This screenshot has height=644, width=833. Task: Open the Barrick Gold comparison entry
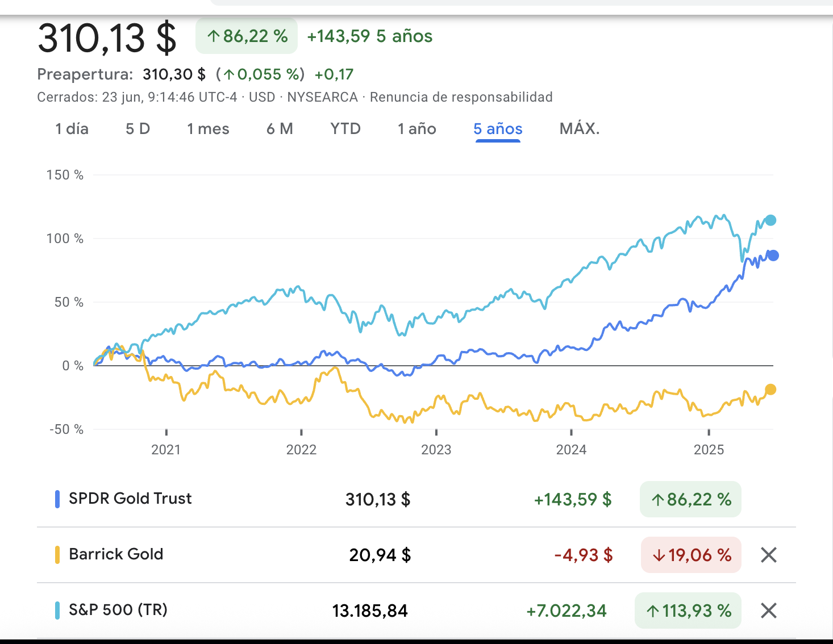[116, 554]
